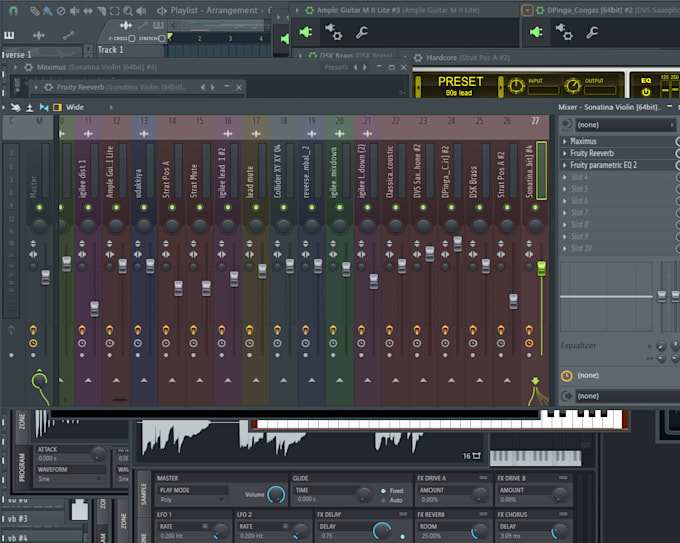The image size is (680, 543).
Task: Open DPinga_Congas wrench settings
Action: 592,32
